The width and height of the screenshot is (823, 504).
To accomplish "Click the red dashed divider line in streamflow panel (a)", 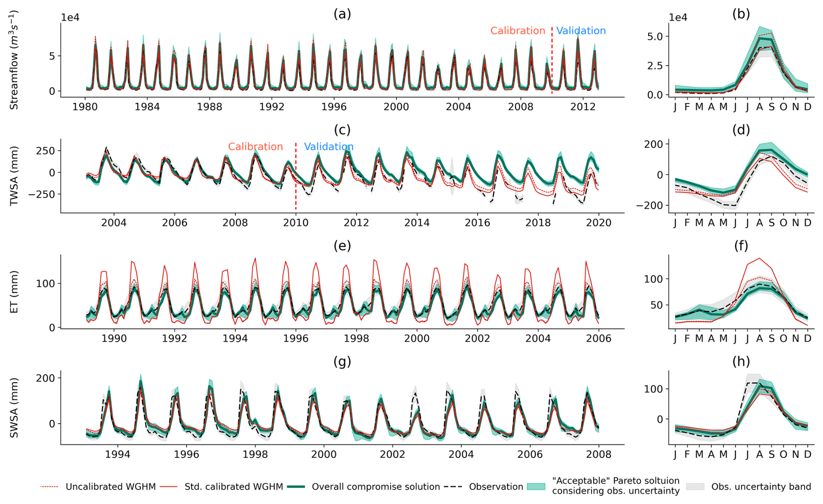I will (552, 61).
